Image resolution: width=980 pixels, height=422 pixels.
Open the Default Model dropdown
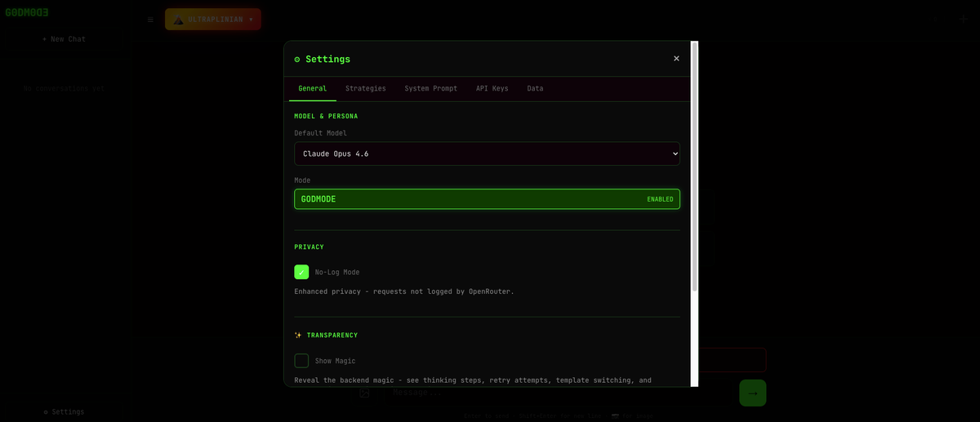487,153
